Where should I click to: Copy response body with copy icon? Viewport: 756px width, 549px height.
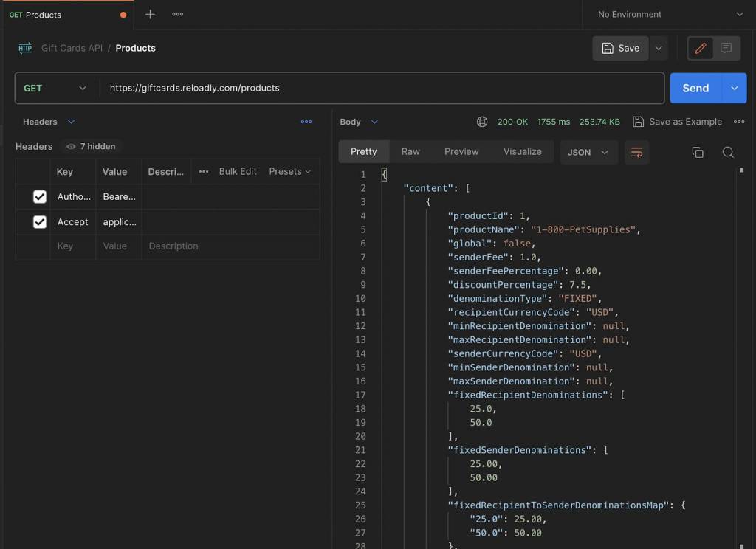[697, 152]
